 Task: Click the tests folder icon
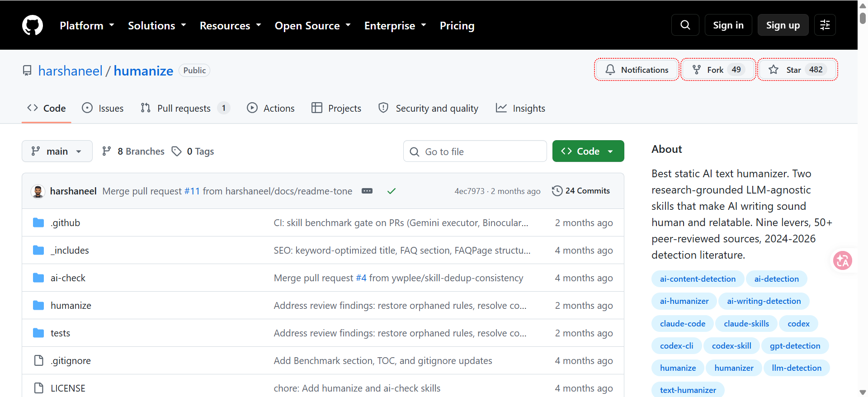click(38, 333)
